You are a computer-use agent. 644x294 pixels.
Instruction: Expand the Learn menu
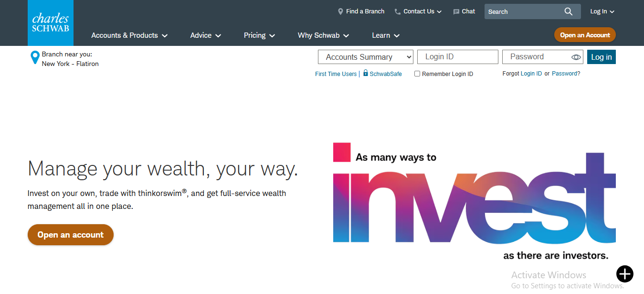coord(386,35)
